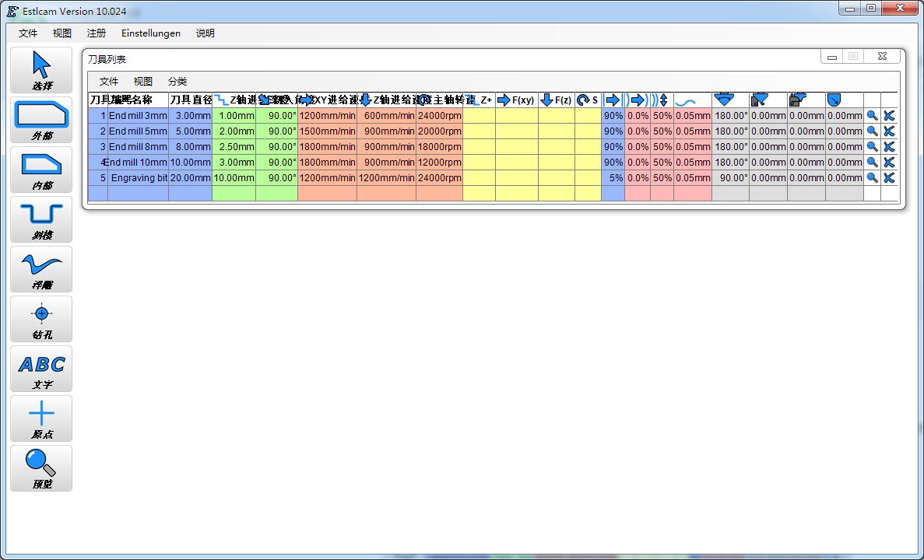Minimize the 刀具列表 tool list window
The image size is (924, 560).
click(832, 57)
